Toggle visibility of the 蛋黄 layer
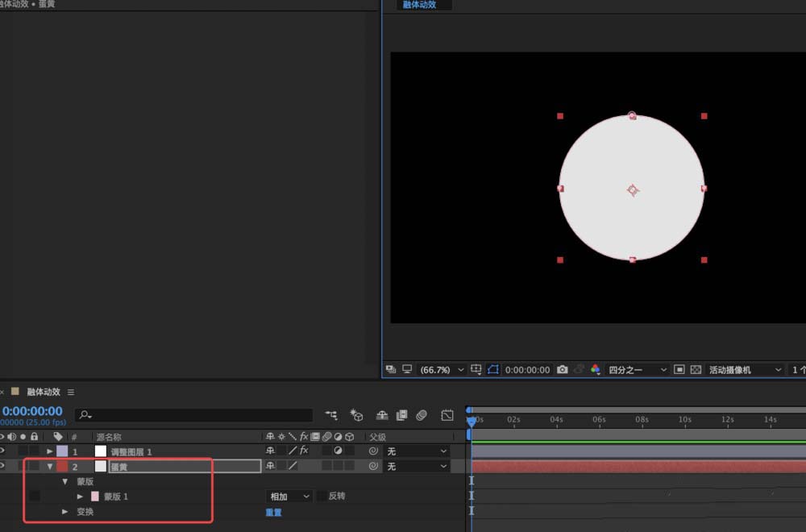Viewport: 806px width, 532px height. coord(2,466)
